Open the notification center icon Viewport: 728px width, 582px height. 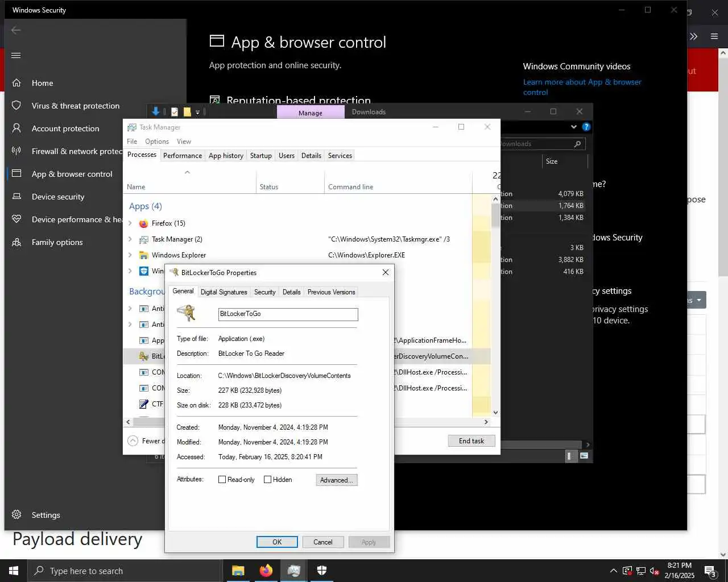[710, 571]
